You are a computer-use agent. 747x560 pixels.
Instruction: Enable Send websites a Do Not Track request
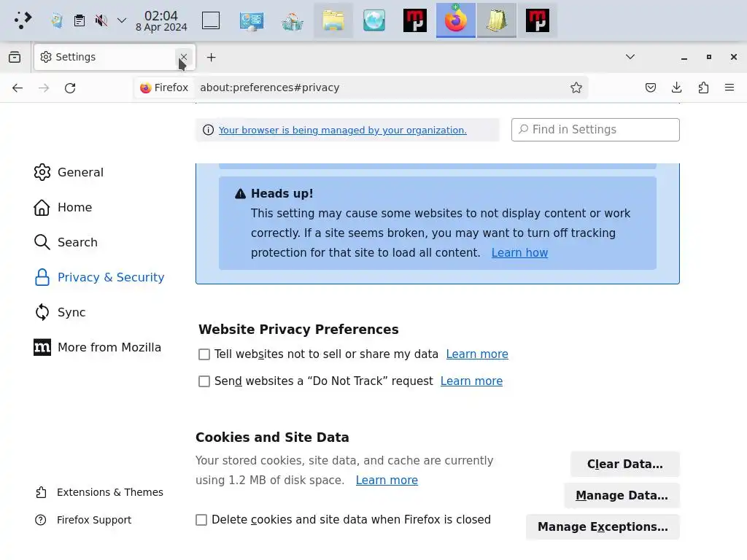(204, 381)
